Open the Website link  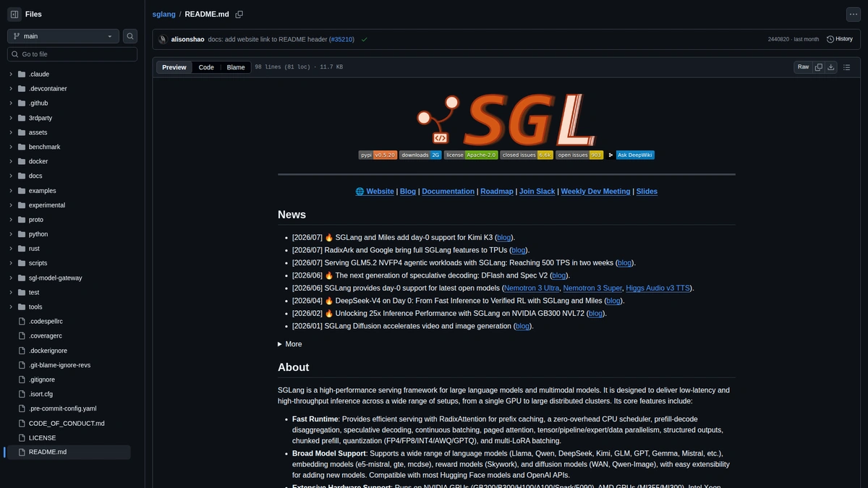coord(375,192)
